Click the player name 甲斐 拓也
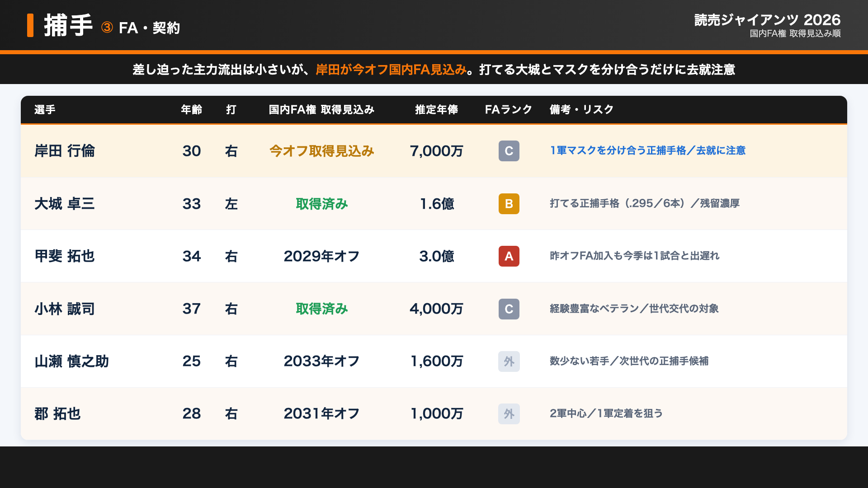The height and width of the screenshot is (488, 868). click(x=65, y=256)
